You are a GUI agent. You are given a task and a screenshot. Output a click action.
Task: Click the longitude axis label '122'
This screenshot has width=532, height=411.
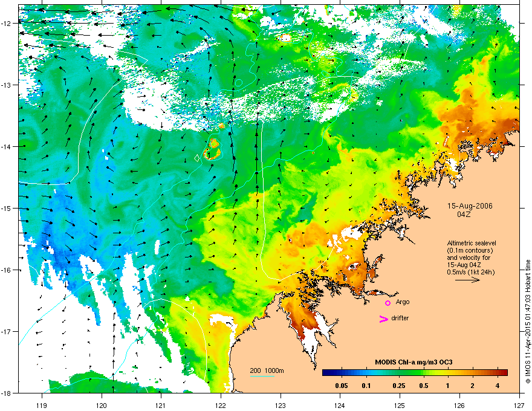point(221,405)
